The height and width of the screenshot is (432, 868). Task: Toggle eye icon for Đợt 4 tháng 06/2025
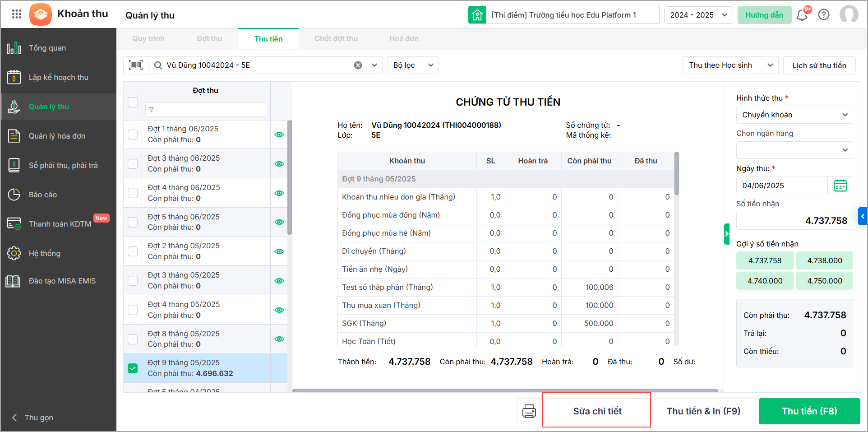(x=279, y=193)
